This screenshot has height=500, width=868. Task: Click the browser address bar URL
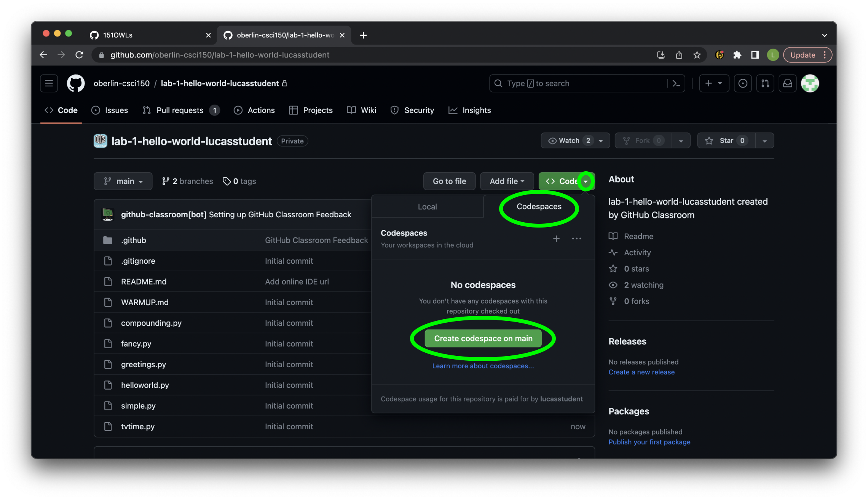(x=220, y=55)
